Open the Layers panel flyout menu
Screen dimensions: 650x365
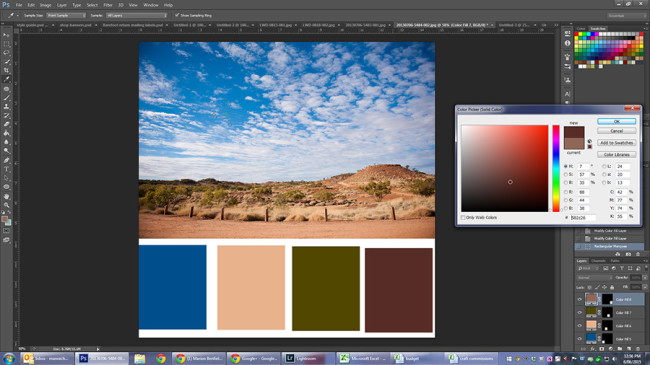[645, 260]
